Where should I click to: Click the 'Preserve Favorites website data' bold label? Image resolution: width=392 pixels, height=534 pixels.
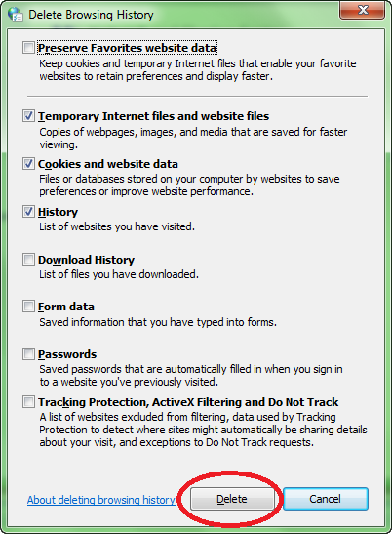[x=128, y=48]
